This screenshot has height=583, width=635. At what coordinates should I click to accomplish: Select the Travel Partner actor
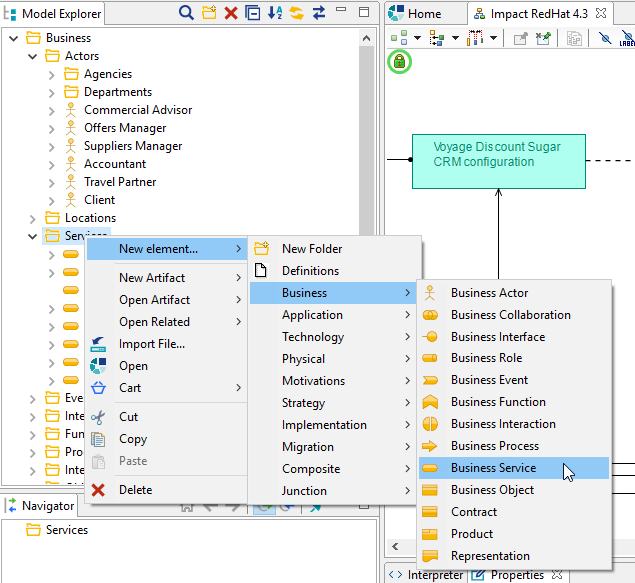coord(120,182)
